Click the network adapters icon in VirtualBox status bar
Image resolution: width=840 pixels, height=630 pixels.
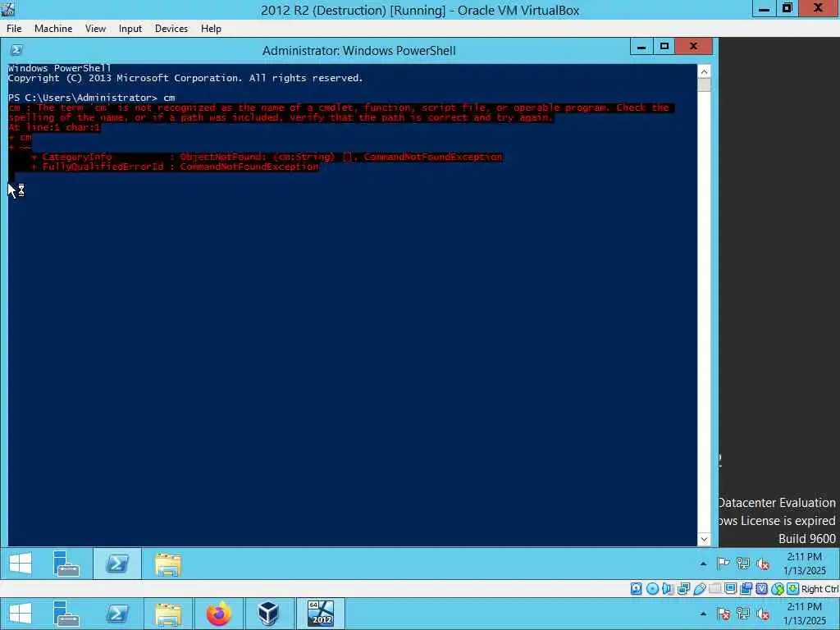(683, 589)
